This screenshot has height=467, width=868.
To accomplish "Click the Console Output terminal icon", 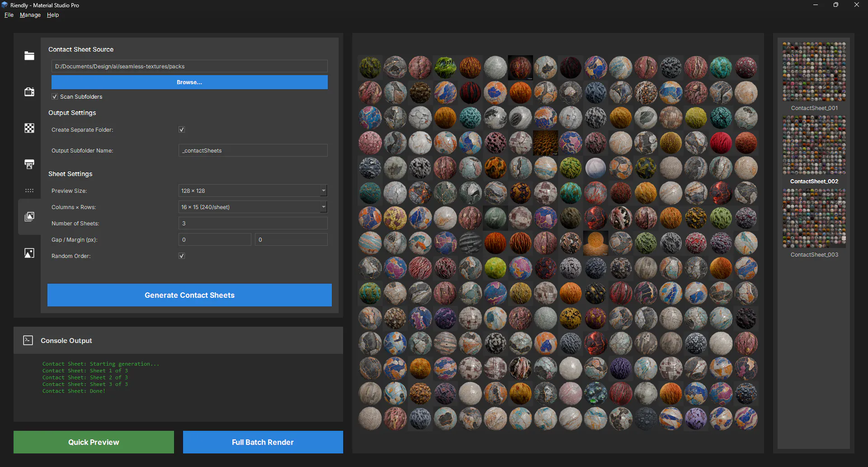I will [x=28, y=340].
